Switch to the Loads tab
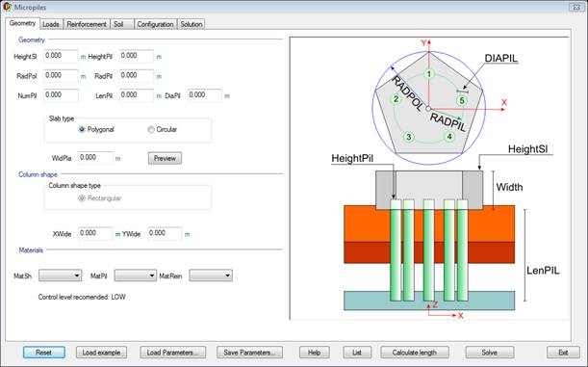The image size is (588, 367). (x=51, y=24)
